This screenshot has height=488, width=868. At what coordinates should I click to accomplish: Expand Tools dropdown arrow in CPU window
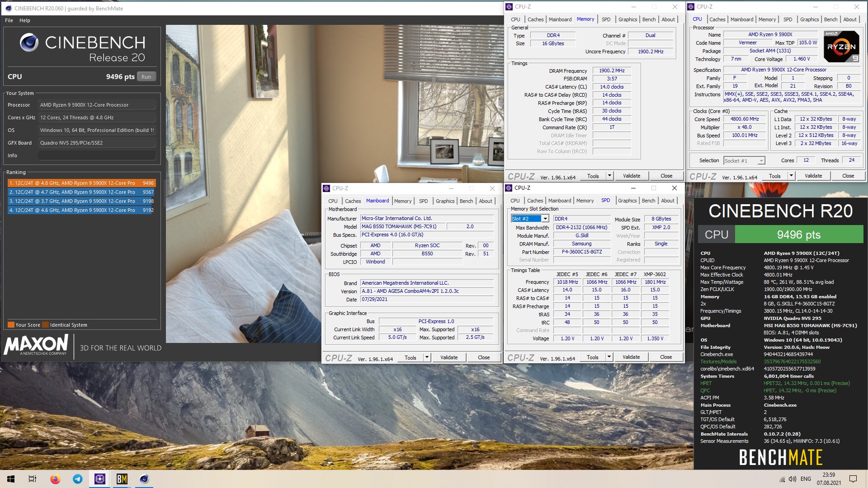coord(791,176)
